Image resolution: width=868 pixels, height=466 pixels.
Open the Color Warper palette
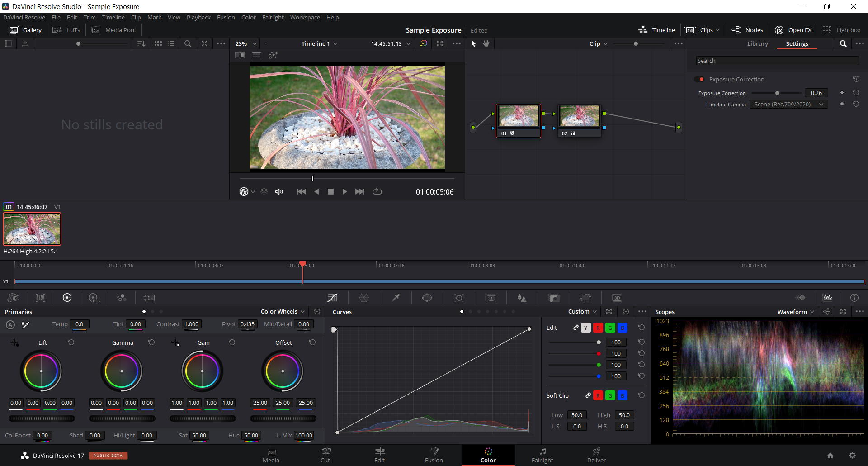point(364,298)
